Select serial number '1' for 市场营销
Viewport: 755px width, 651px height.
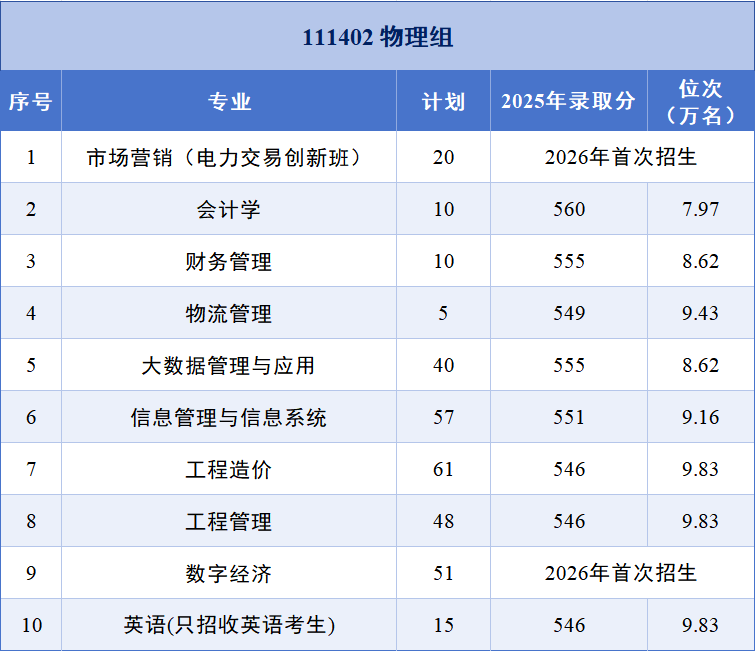pyautogui.click(x=31, y=157)
